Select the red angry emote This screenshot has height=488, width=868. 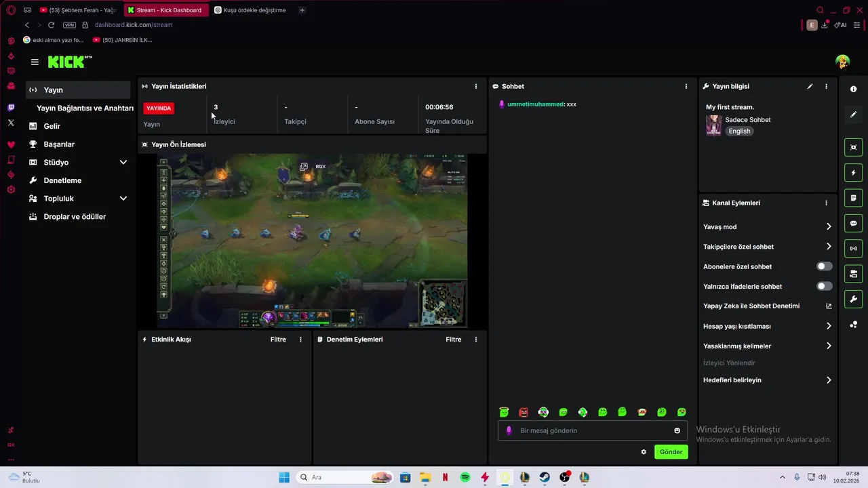[524, 412]
